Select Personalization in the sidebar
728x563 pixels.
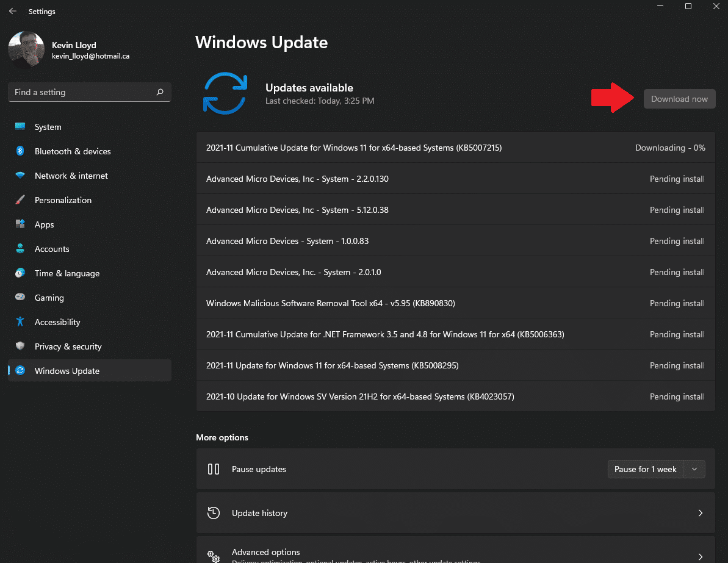[x=90, y=200]
